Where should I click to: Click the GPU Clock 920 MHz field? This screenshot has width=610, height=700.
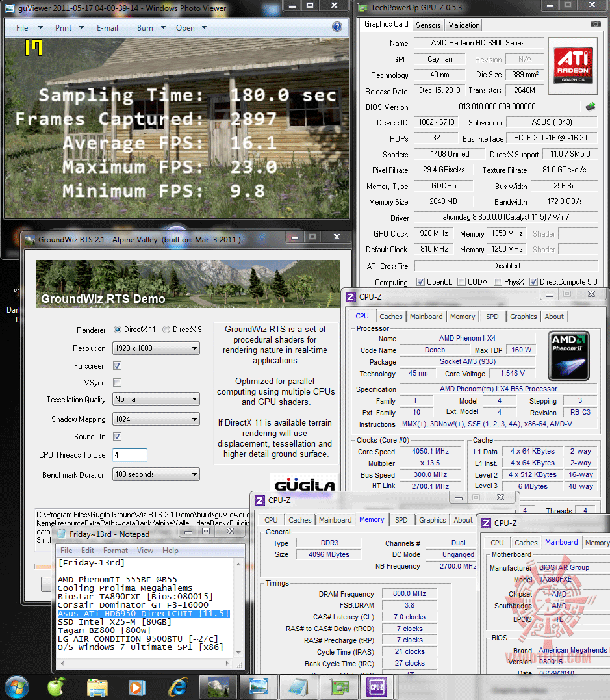[434, 233]
